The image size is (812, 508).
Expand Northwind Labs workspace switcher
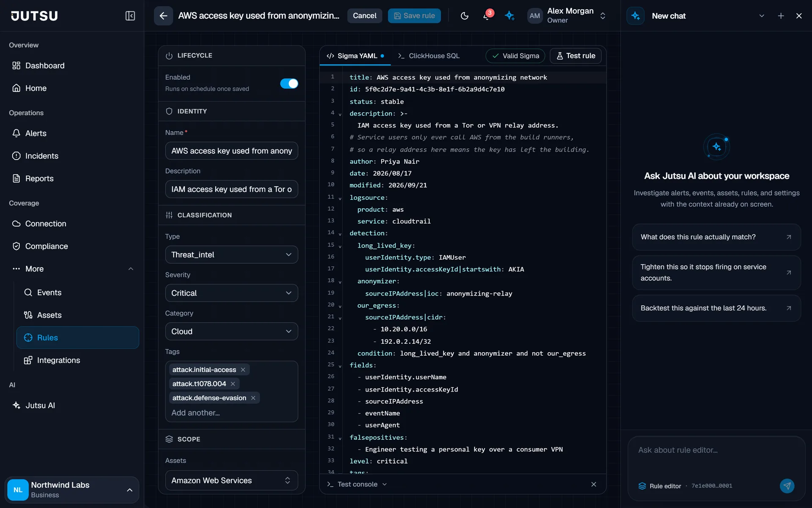coord(72,490)
